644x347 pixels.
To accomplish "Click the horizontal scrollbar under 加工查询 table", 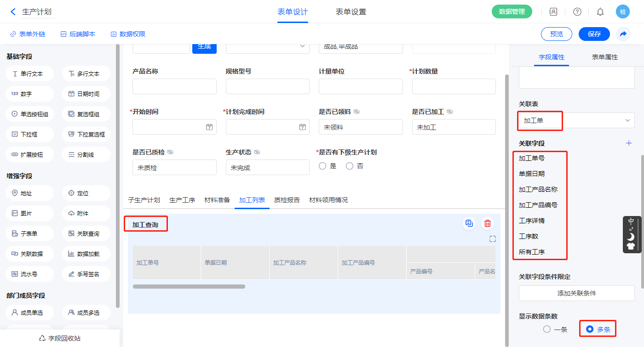I will point(189,286).
